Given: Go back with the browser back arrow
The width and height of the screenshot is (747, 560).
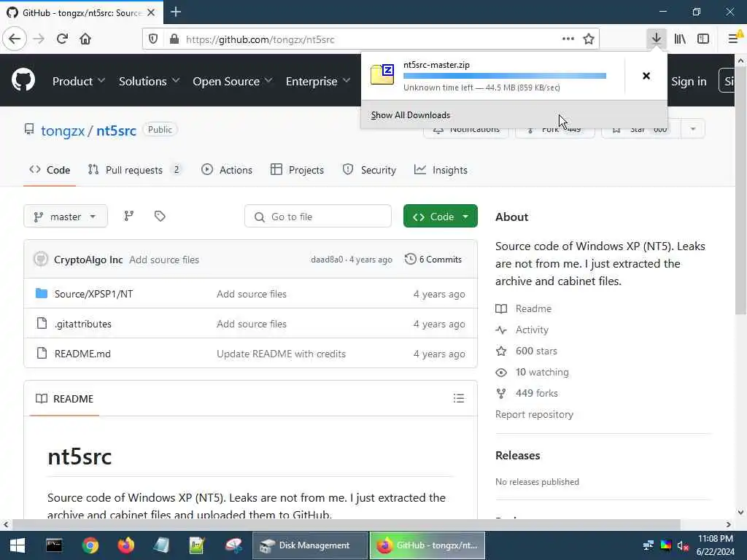Looking at the screenshot, I should (x=15, y=39).
